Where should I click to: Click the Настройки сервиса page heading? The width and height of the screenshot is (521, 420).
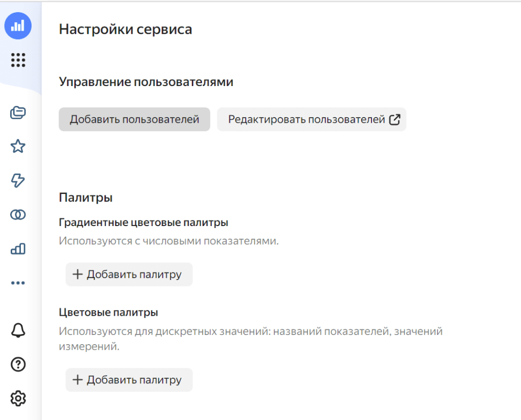[126, 29]
